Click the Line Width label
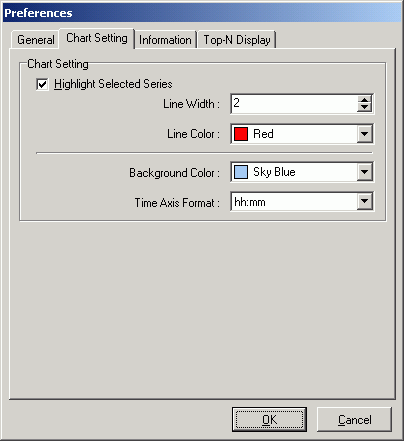The image size is (404, 441). 191,104
